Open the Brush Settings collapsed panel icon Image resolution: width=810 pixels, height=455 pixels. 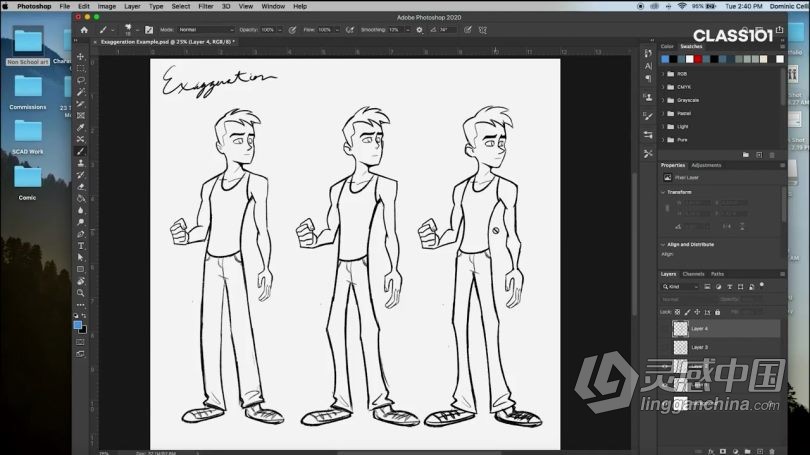[x=648, y=116]
